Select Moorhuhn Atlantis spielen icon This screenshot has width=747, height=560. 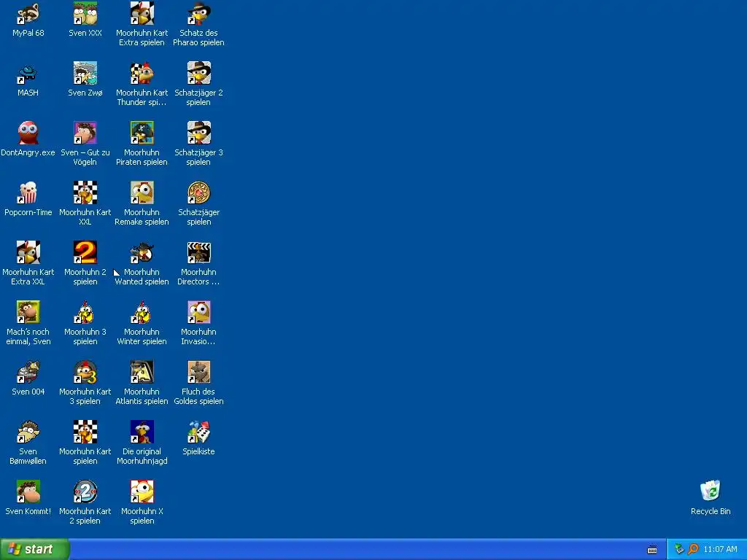pyautogui.click(x=142, y=372)
